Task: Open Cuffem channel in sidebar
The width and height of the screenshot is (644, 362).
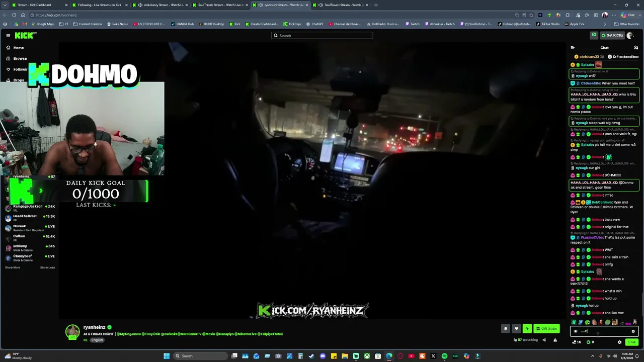Action: click(30, 237)
